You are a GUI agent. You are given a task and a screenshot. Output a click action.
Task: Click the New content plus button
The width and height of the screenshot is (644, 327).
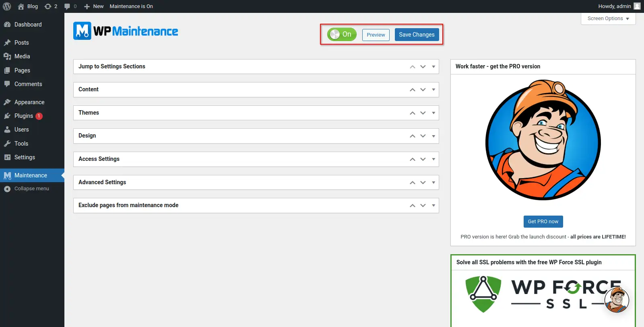(94, 6)
